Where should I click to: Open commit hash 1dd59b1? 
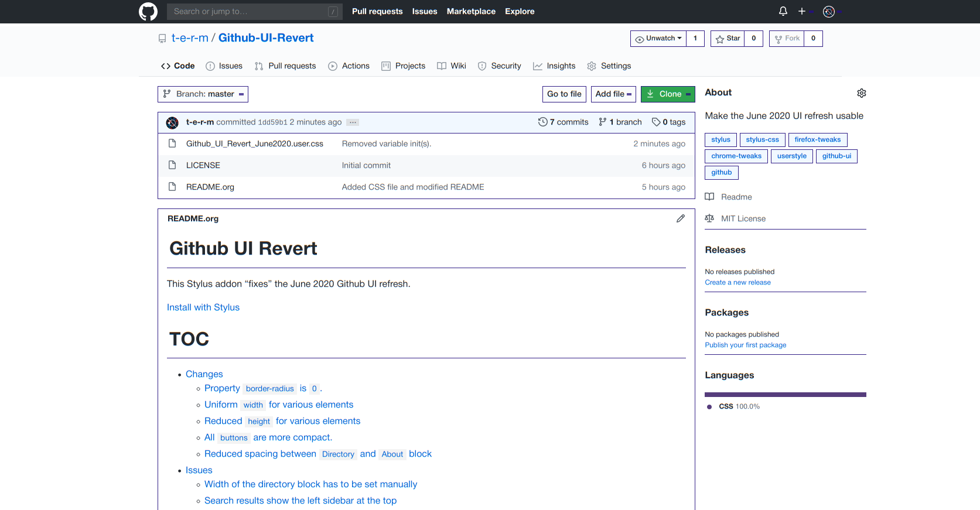tap(272, 122)
